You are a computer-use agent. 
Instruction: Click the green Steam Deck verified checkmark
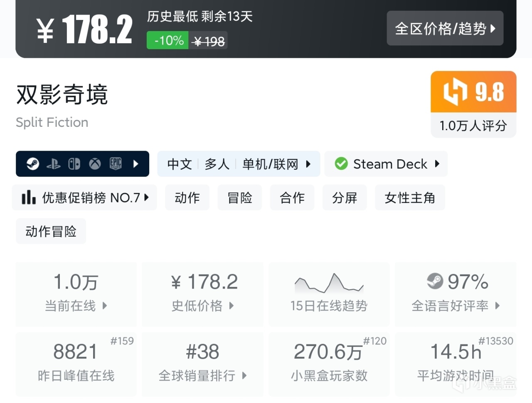click(x=341, y=164)
